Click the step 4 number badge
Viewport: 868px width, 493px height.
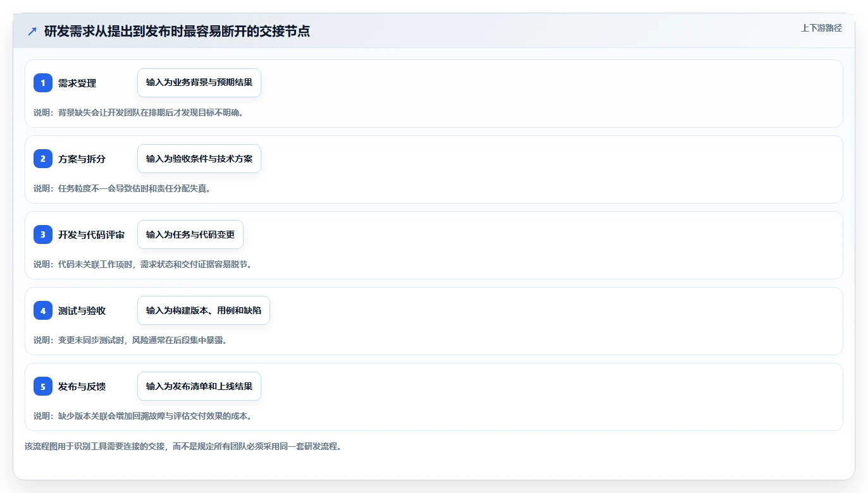click(x=43, y=310)
